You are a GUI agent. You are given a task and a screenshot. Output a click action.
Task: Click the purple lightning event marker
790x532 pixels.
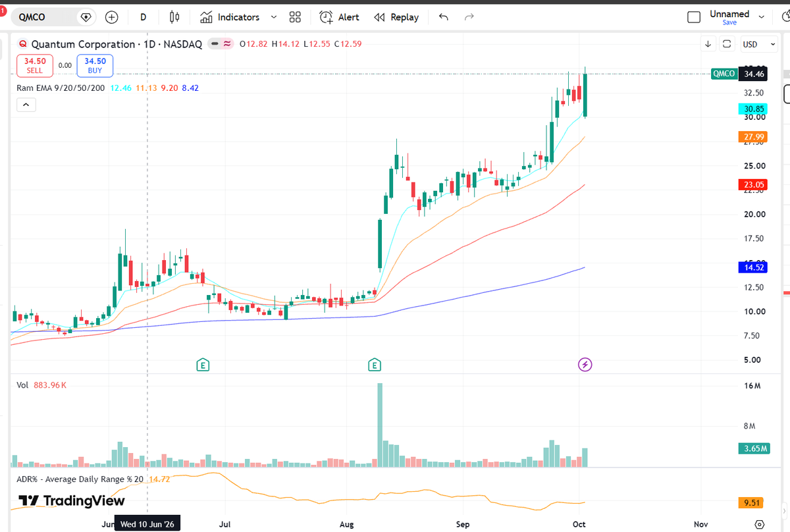tap(585, 364)
